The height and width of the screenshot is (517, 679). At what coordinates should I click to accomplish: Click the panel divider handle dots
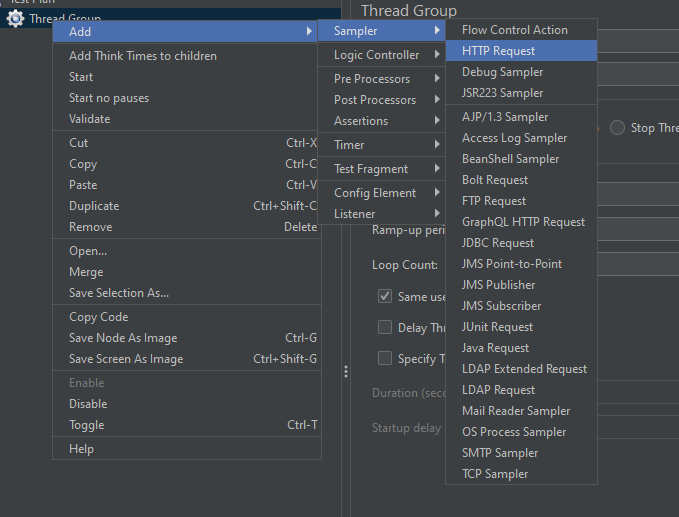click(346, 372)
